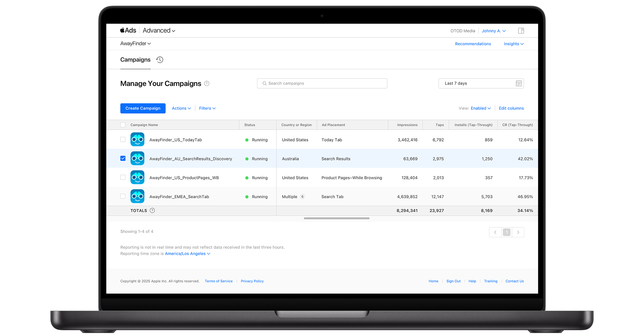Open campaign AwayFinder_US_TodayTab name

point(176,140)
